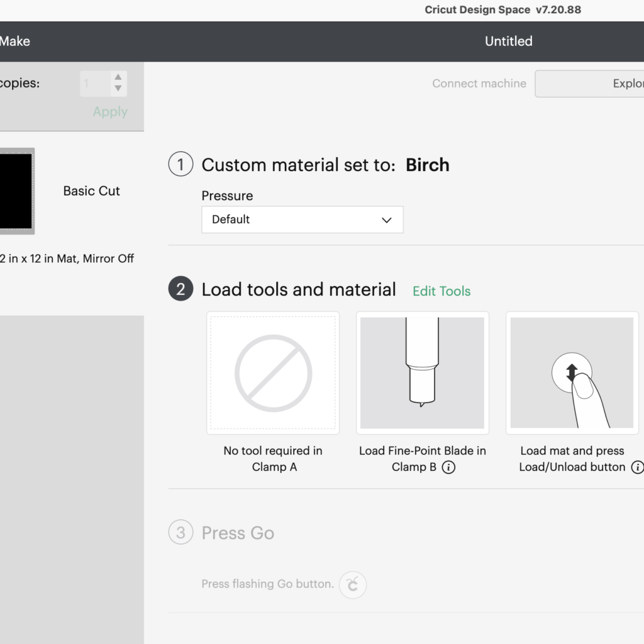Click the Basic Cut label

(x=92, y=191)
